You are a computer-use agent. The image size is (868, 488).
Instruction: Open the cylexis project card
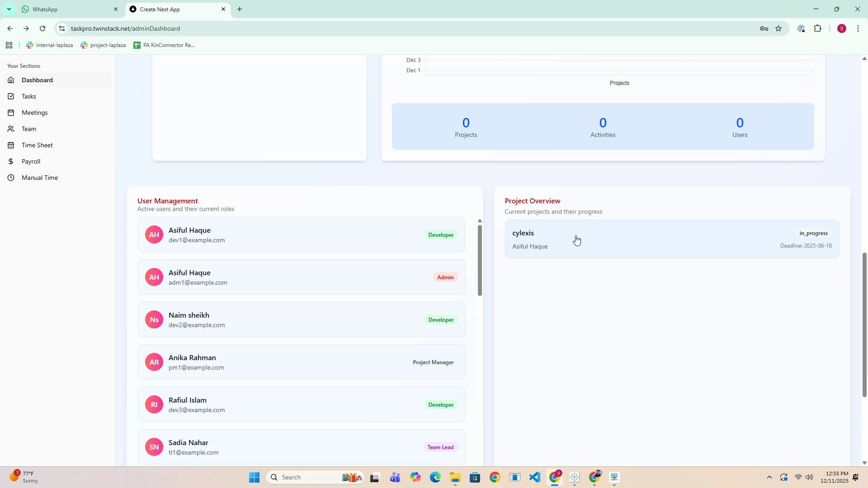[x=672, y=239]
